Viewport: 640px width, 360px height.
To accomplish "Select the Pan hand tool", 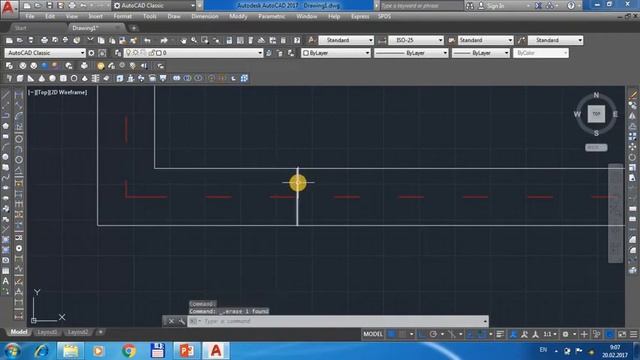I will [183, 40].
